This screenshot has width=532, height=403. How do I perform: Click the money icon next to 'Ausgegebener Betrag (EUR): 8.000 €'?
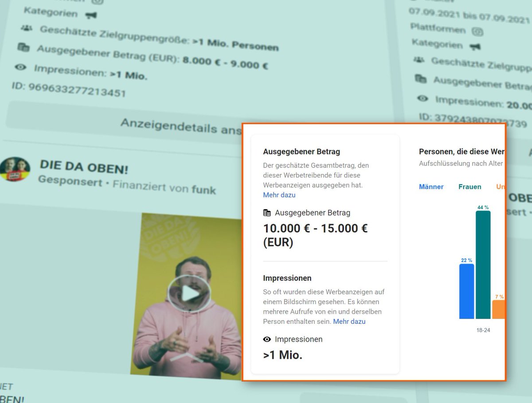[23, 47]
